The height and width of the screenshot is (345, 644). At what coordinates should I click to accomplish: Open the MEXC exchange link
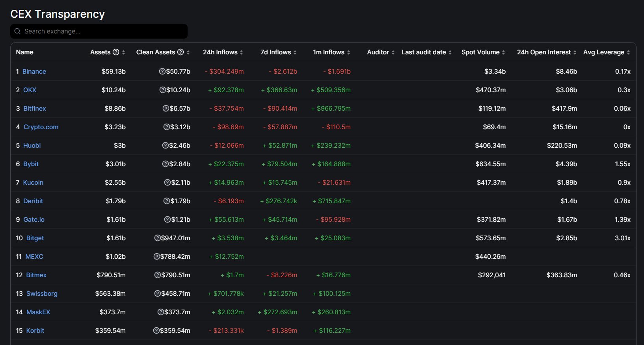pyautogui.click(x=34, y=256)
